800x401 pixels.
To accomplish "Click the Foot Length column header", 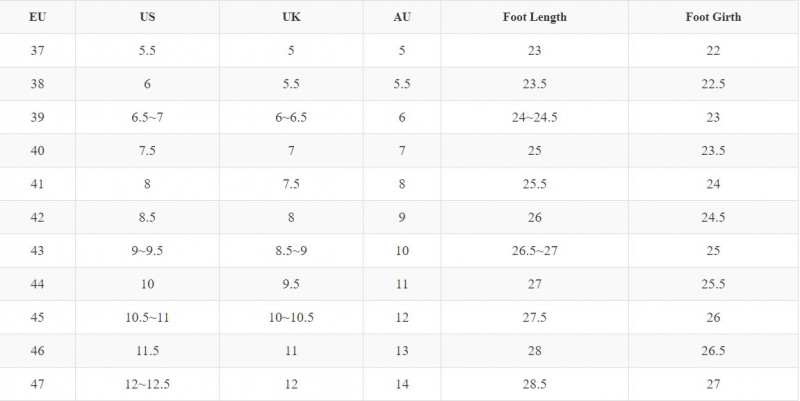I will (535, 17).
